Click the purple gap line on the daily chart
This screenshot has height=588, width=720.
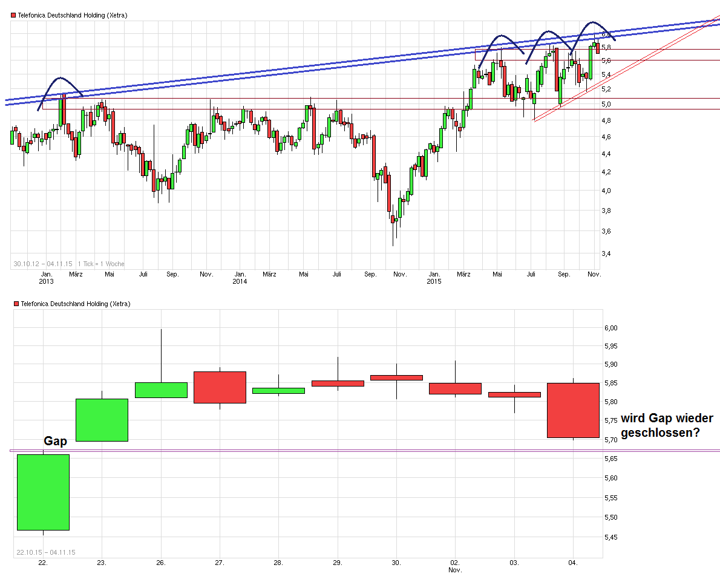[x=303, y=451]
